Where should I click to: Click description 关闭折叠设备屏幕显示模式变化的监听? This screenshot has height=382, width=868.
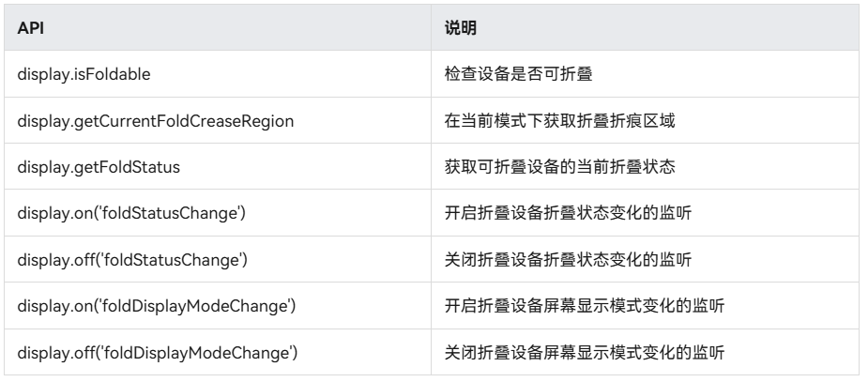pyautogui.click(x=585, y=353)
